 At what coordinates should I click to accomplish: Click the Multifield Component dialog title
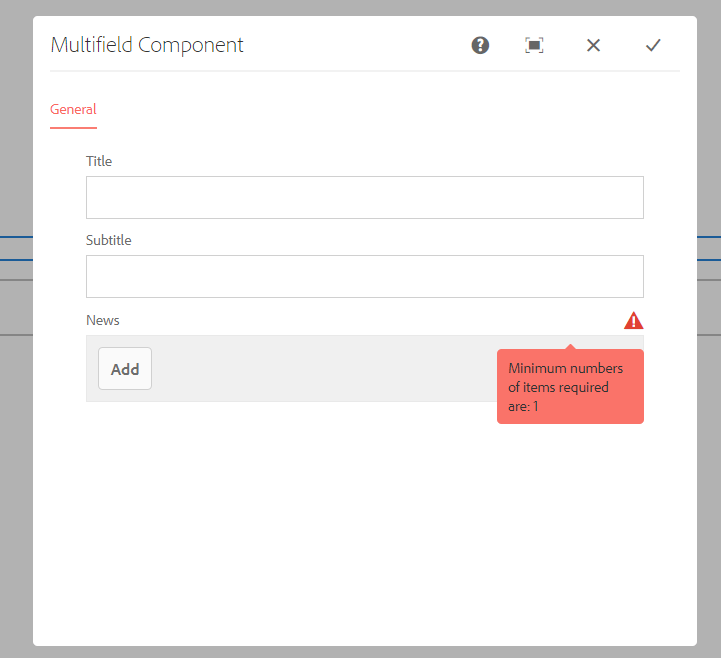tap(147, 45)
